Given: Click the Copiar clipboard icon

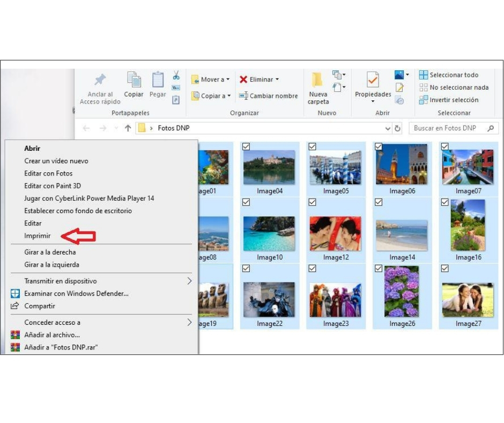Looking at the screenshot, I should 134,81.
